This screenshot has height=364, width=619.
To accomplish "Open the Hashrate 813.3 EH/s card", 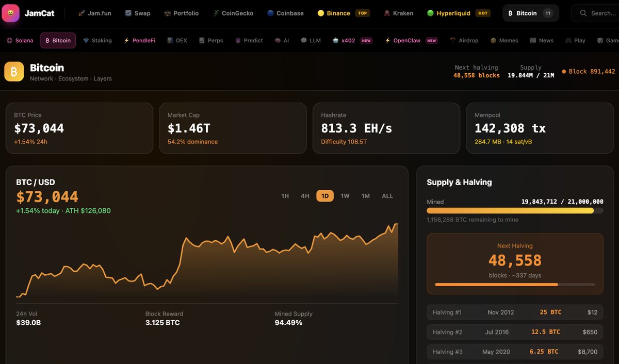I will (x=386, y=128).
